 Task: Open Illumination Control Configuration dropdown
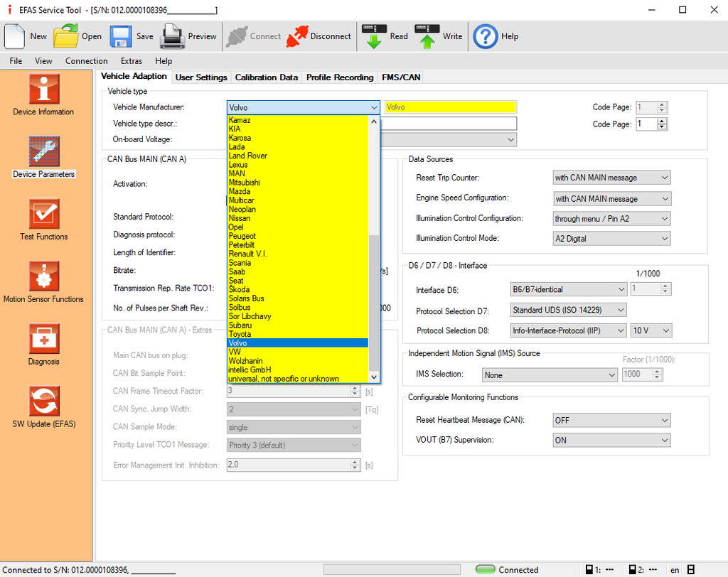click(x=612, y=219)
